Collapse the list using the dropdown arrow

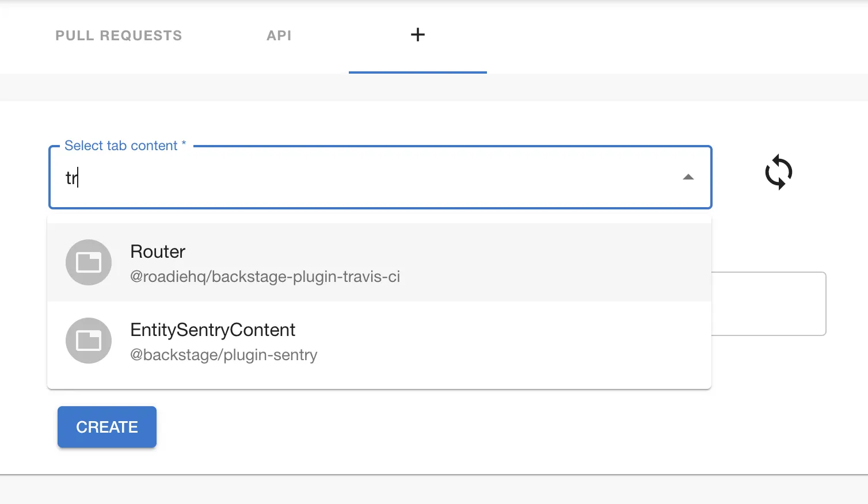click(688, 177)
